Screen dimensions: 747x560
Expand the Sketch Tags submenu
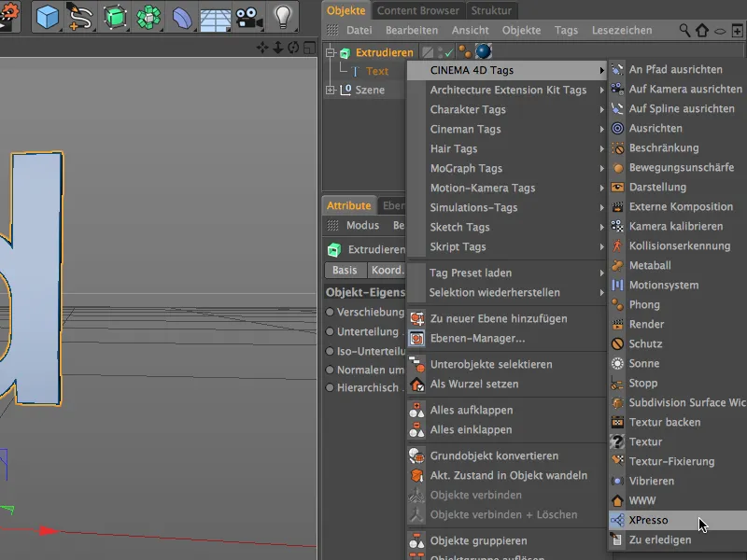(507, 227)
